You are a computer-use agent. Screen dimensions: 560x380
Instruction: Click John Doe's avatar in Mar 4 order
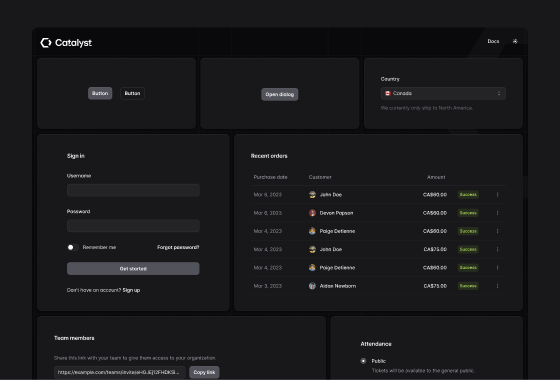pos(312,249)
